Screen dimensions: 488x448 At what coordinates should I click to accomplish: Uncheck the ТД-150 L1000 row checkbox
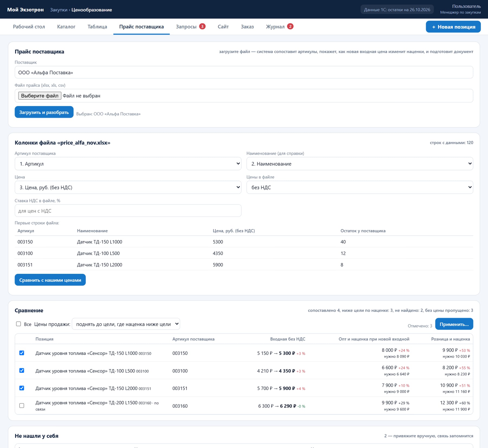tap(22, 353)
